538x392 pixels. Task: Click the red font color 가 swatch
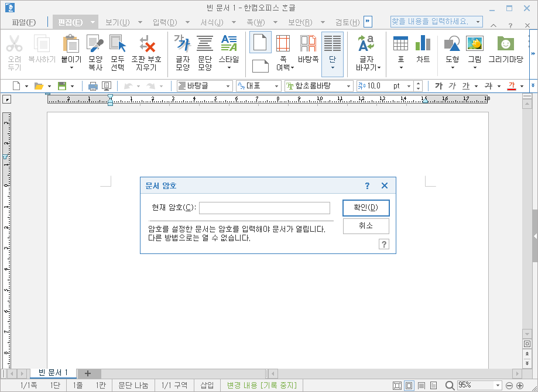pos(512,86)
